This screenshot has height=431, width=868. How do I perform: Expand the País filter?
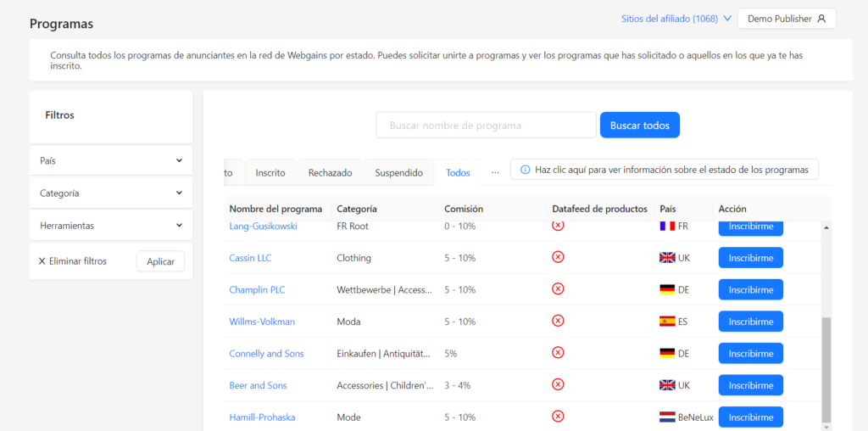[111, 160]
